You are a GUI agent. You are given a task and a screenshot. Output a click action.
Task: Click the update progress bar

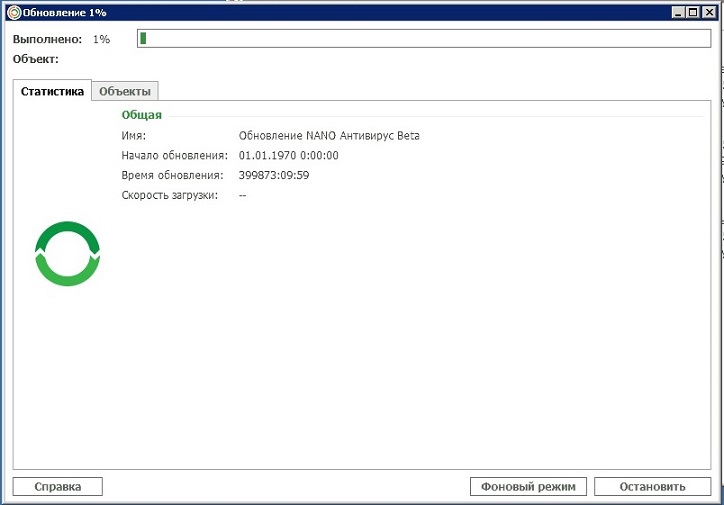424,39
